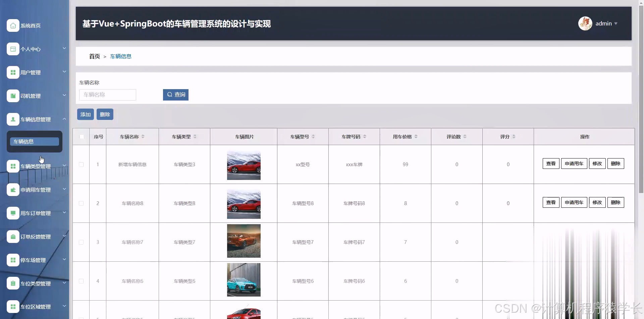Click the 司机管理 sidebar icon

click(13, 96)
